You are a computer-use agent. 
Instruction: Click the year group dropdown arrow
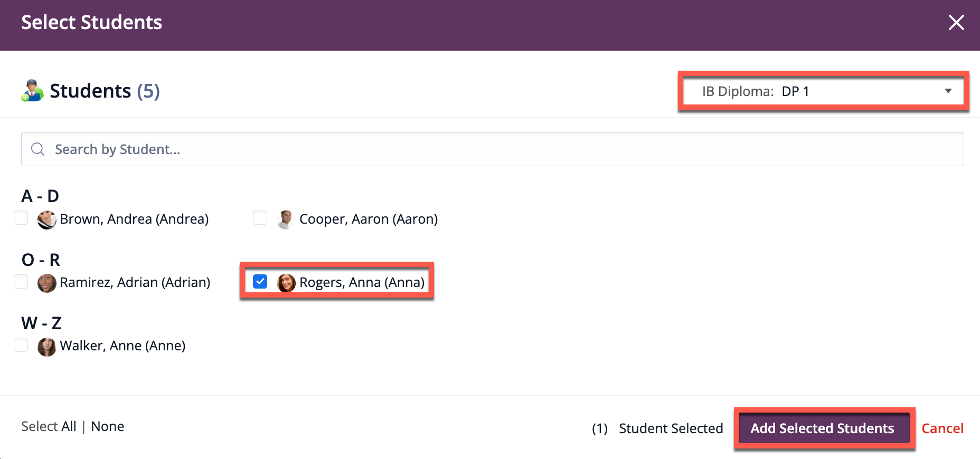[948, 91]
